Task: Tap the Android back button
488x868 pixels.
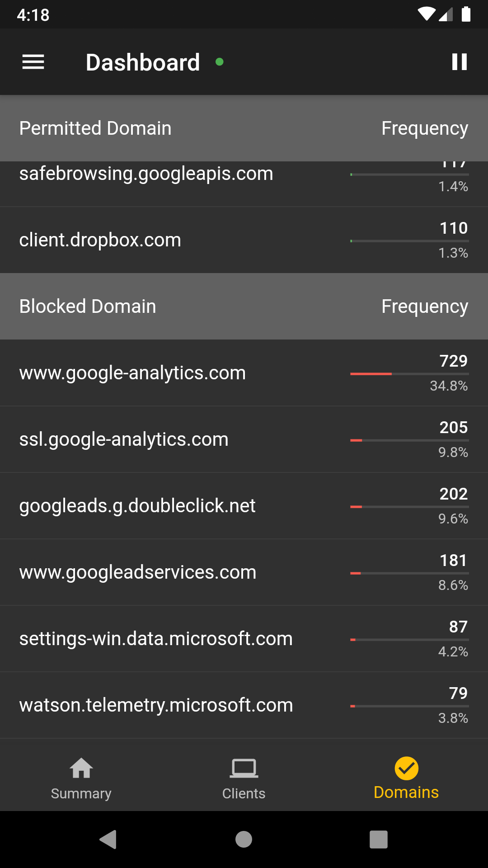Action: 108,840
